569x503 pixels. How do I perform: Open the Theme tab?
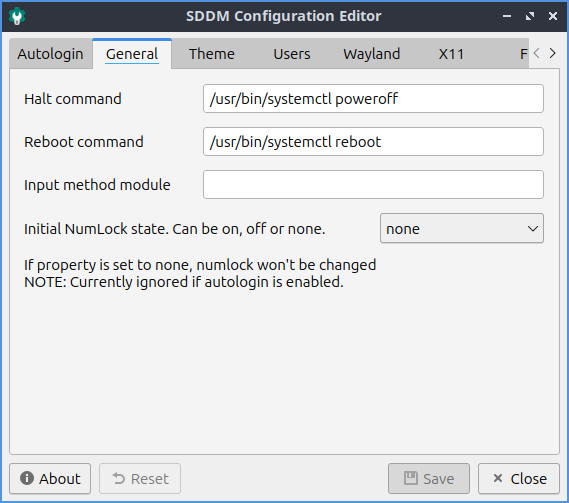tap(212, 54)
